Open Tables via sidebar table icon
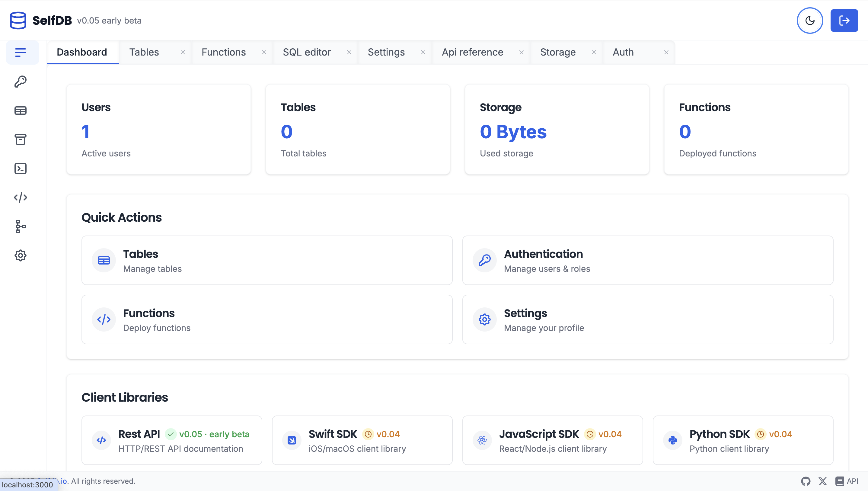 pos(21,111)
